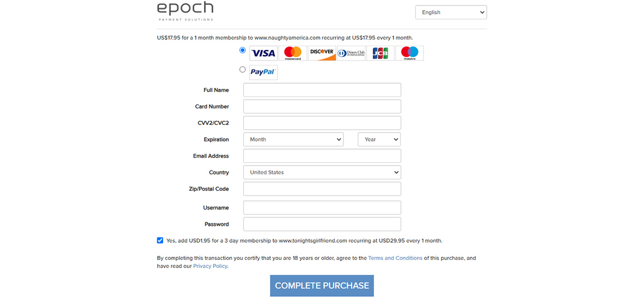
Task: Click the Diners Club logo
Action: [x=351, y=53]
